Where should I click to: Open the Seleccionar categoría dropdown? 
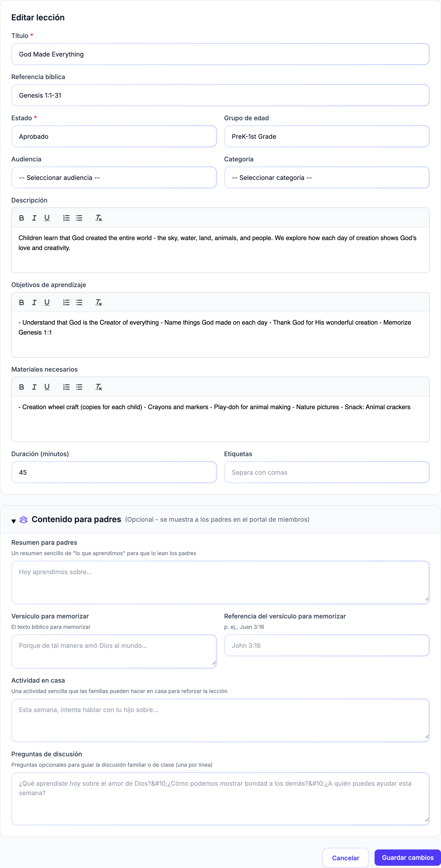pyautogui.click(x=327, y=178)
